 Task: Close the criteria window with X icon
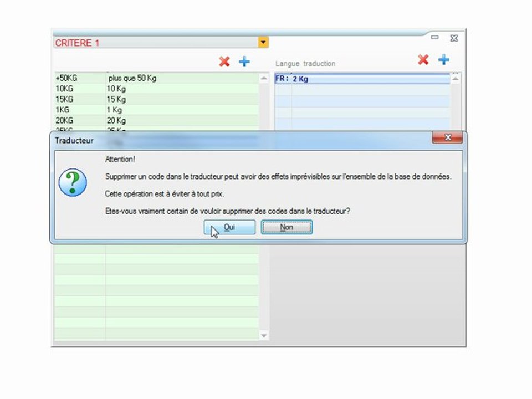point(454,38)
